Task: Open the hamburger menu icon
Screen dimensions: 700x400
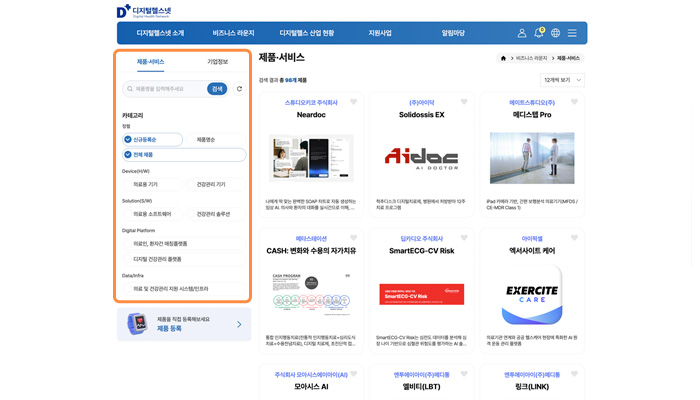Action: 572,33
